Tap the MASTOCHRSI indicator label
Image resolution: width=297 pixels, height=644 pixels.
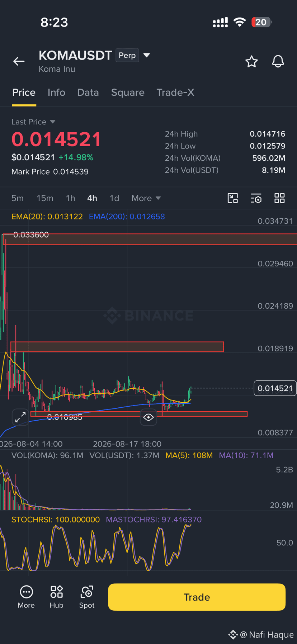(154, 520)
